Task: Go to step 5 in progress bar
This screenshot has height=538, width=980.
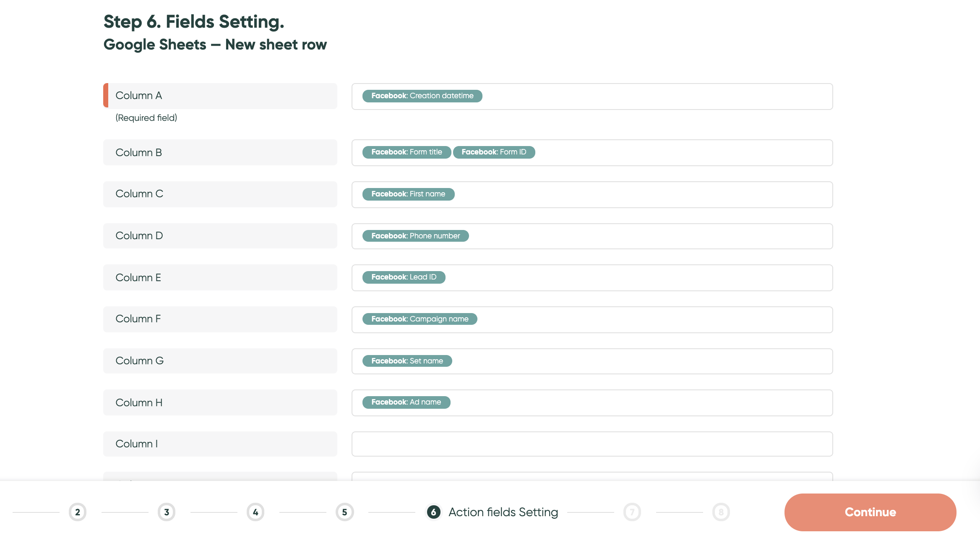Action: tap(344, 512)
